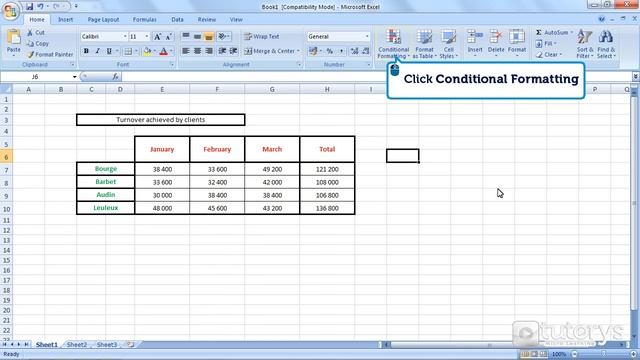Switch to Sheet3 tab
Viewport: 640px width, 360px height.
[x=107, y=344]
